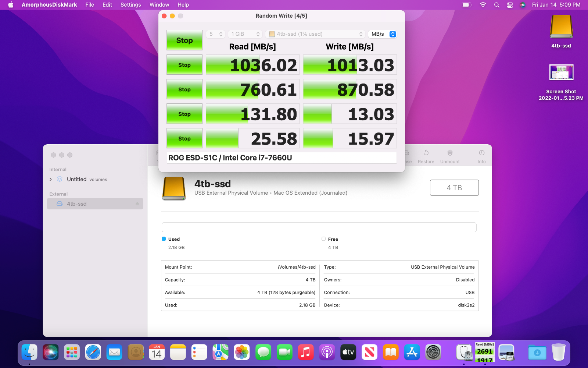Image resolution: width=588 pixels, height=368 pixels.
Task: Open Control Center in menu bar
Action: pos(510,5)
